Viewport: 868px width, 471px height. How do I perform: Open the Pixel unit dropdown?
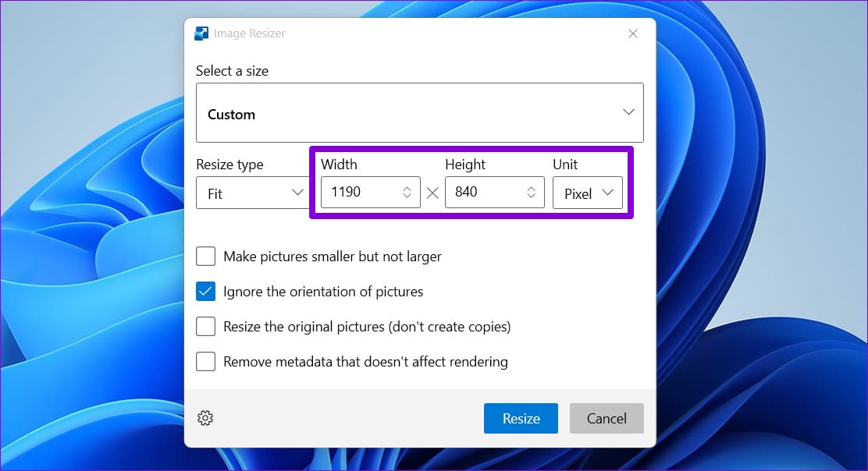click(587, 193)
